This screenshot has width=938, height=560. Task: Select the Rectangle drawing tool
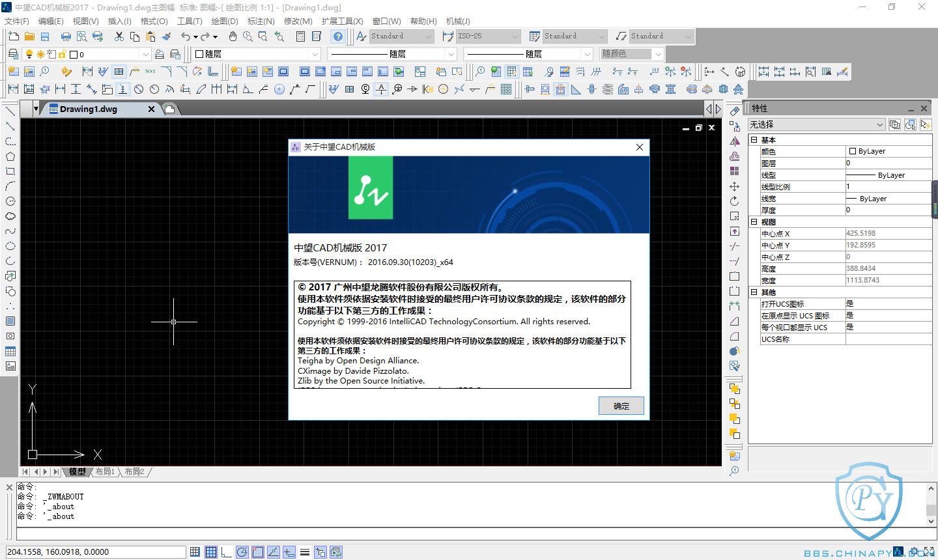pyautogui.click(x=10, y=171)
